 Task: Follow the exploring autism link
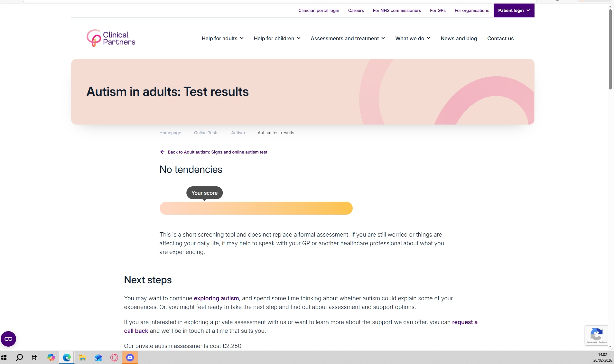pos(216,298)
